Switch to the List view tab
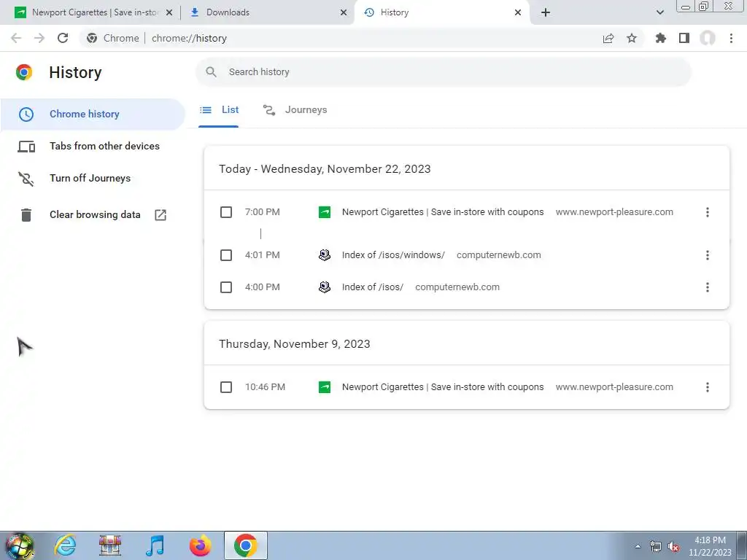This screenshot has height=560, width=747. click(219, 110)
